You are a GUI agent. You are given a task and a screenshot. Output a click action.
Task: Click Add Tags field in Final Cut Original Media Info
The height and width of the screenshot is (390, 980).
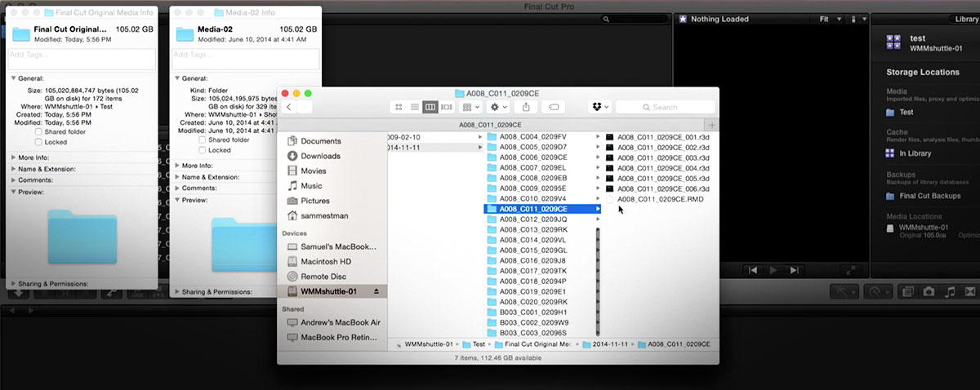coord(81,59)
